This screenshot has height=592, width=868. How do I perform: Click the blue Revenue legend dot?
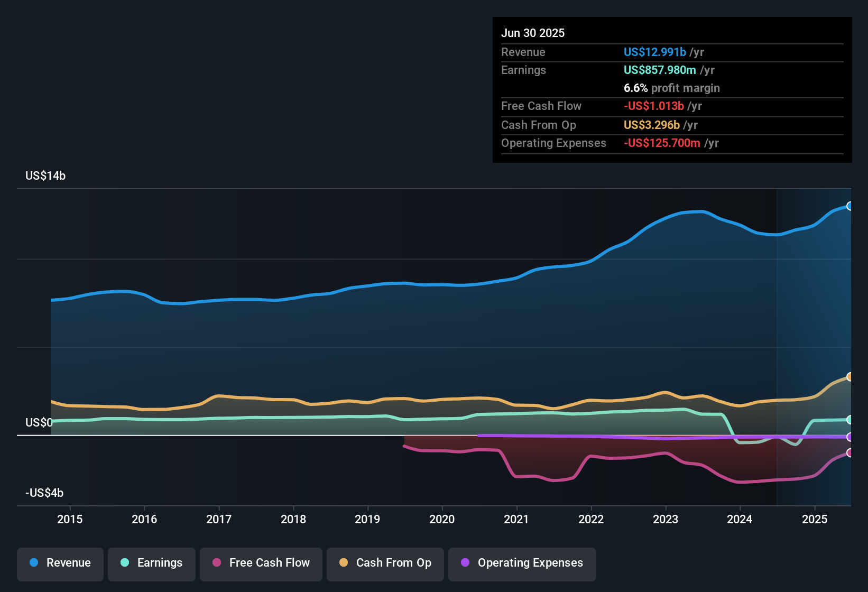(x=33, y=563)
